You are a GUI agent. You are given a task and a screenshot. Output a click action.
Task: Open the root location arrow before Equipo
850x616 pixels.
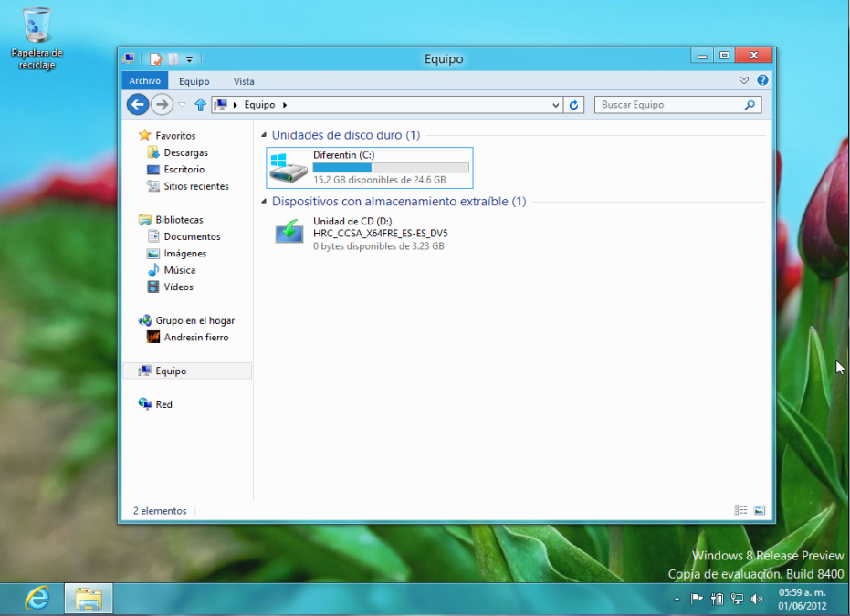click(x=236, y=105)
